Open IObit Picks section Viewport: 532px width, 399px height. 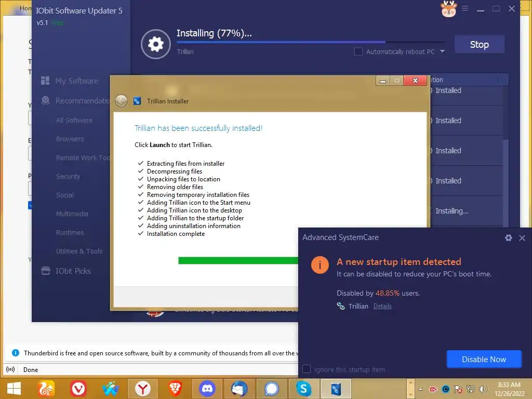pyautogui.click(x=73, y=271)
